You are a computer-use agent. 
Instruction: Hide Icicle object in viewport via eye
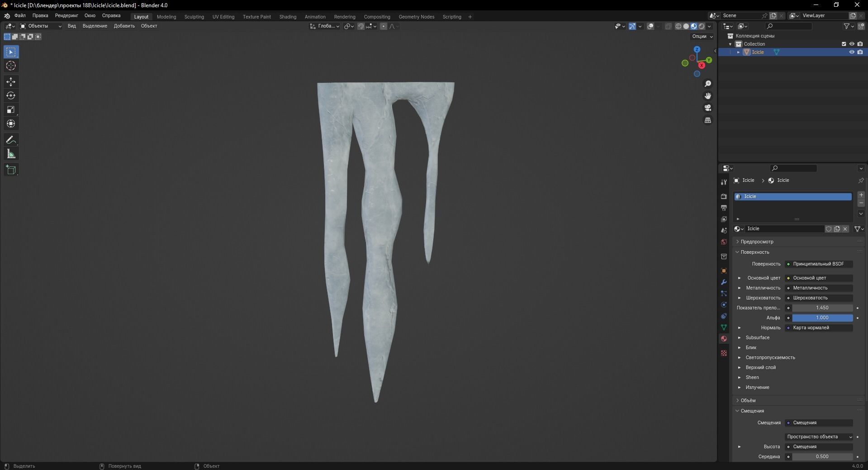click(852, 52)
